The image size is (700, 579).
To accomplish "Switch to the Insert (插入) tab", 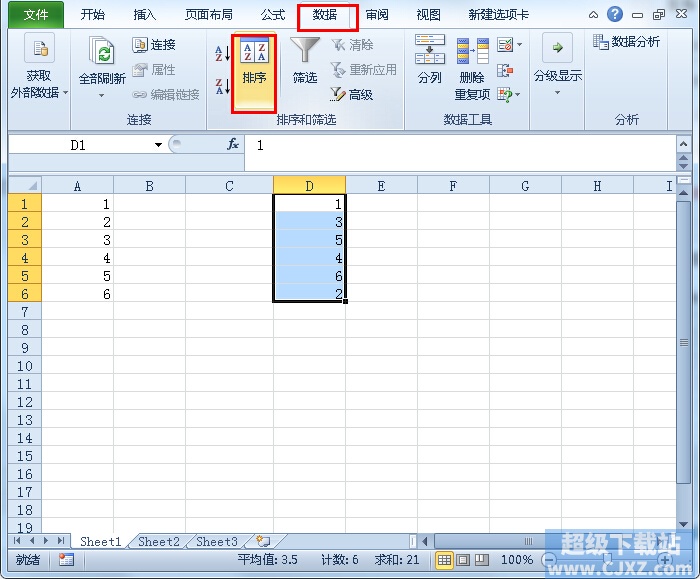I will pyautogui.click(x=145, y=15).
